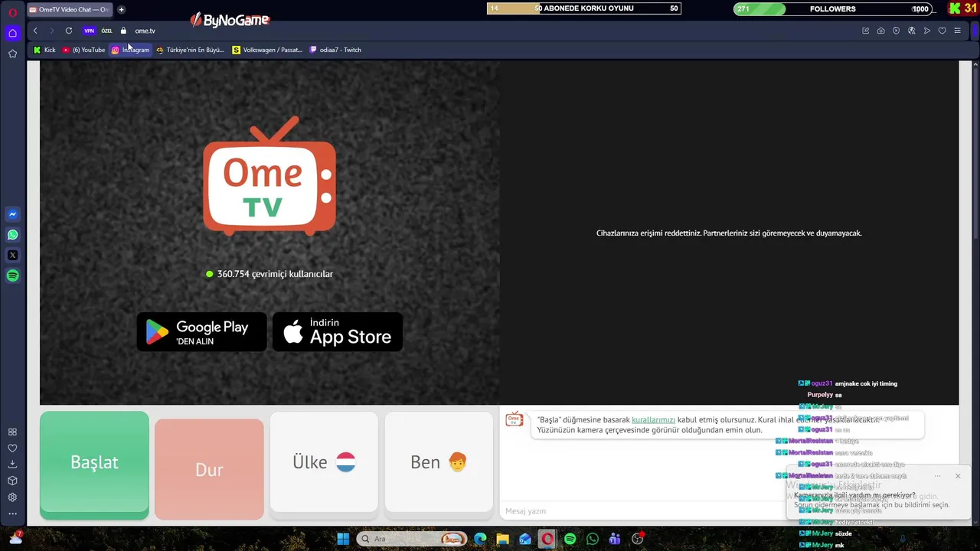This screenshot has height=551, width=980.
Task: Open the Easy Setup sliders menu
Action: click(x=957, y=31)
